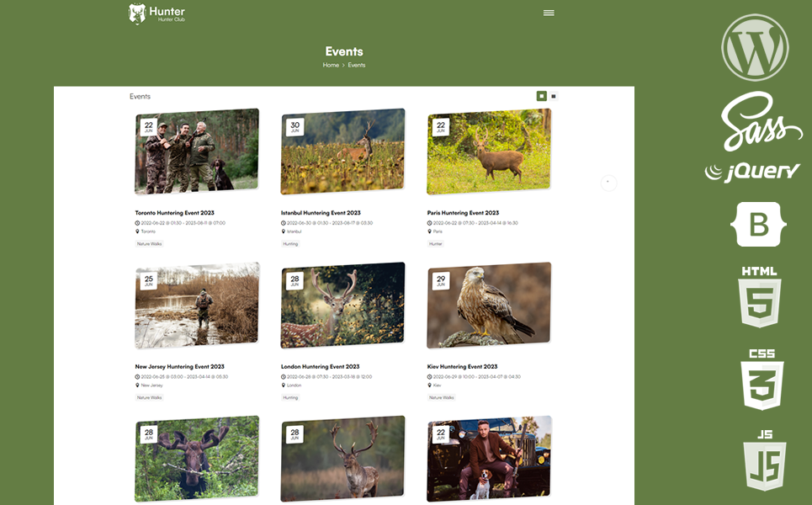Select the Hunter tag under Paris event
The image size is (812, 505).
click(x=436, y=244)
